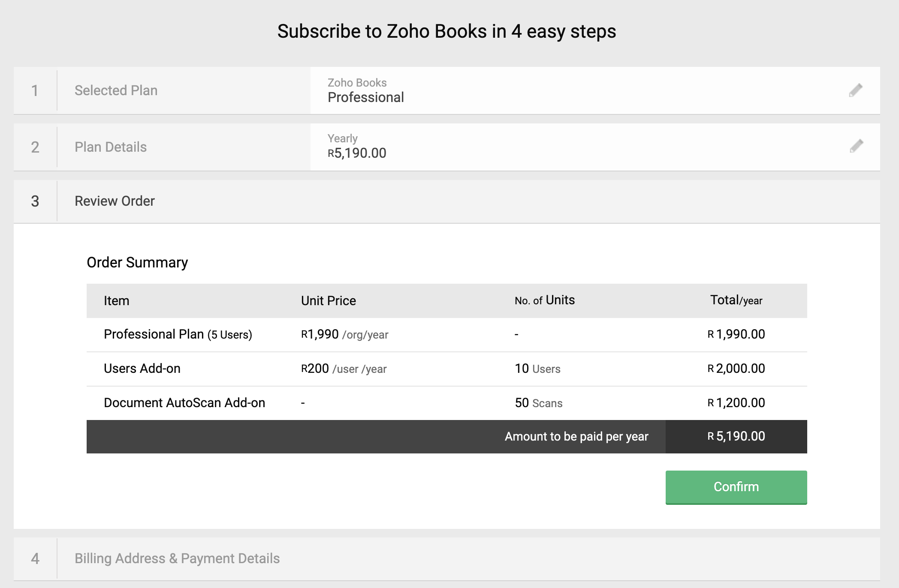Select step number 4
The width and height of the screenshot is (899, 588).
35,558
